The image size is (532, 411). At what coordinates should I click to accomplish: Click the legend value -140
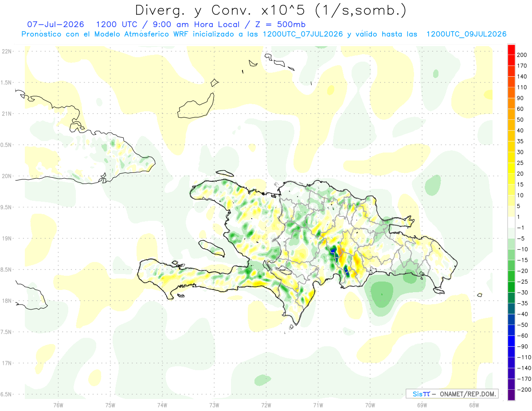(x=524, y=368)
